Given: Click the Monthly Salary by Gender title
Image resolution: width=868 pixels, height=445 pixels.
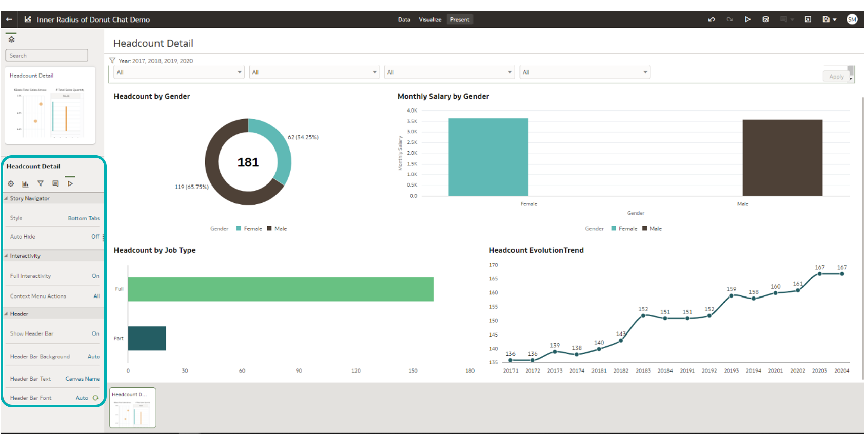Looking at the screenshot, I should click(x=443, y=96).
